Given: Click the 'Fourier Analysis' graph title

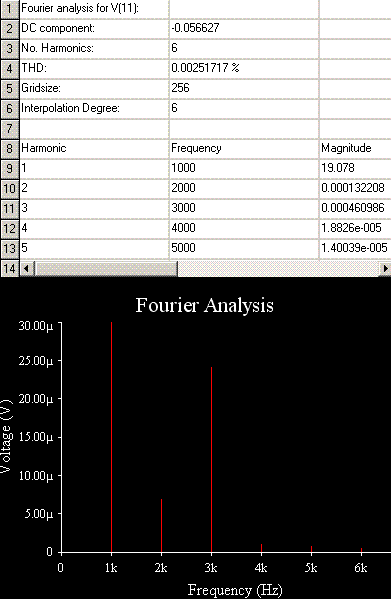Looking at the screenshot, I should tap(205, 306).
